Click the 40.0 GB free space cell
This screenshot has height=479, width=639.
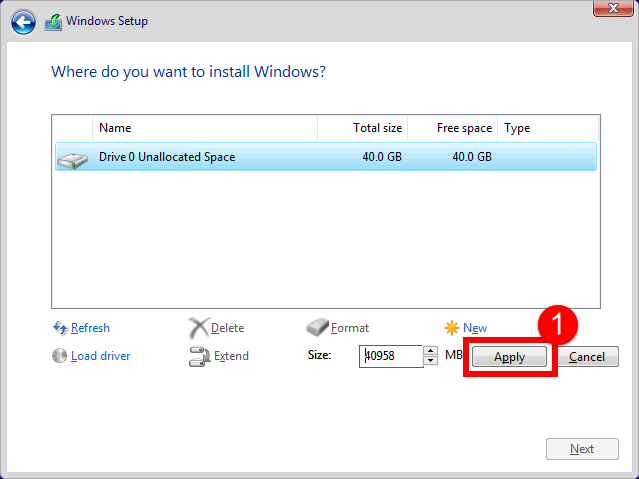[472, 157]
